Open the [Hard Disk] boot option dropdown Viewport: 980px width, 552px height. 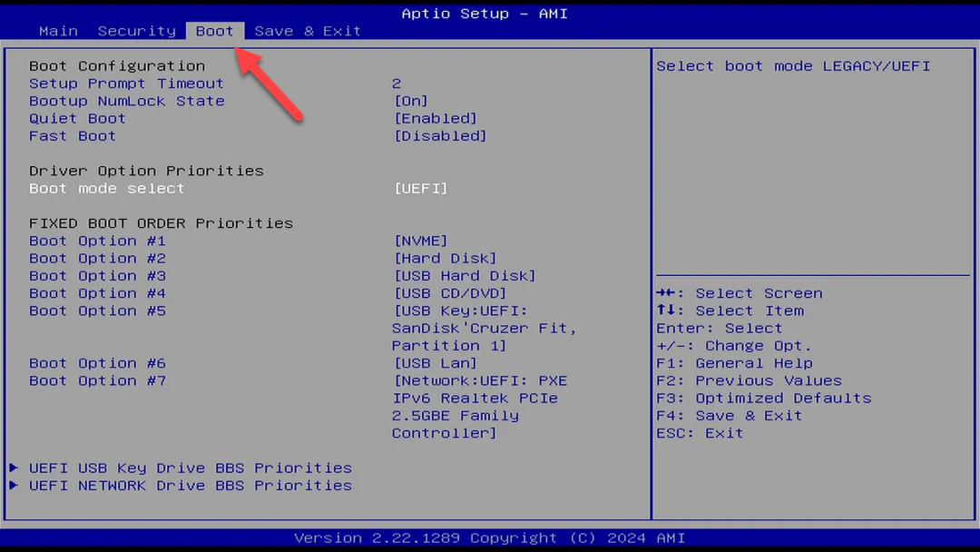(x=446, y=258)
